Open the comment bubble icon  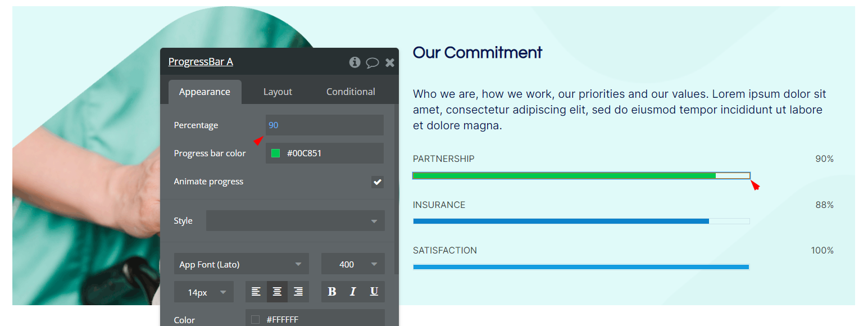tap(372, 62)
